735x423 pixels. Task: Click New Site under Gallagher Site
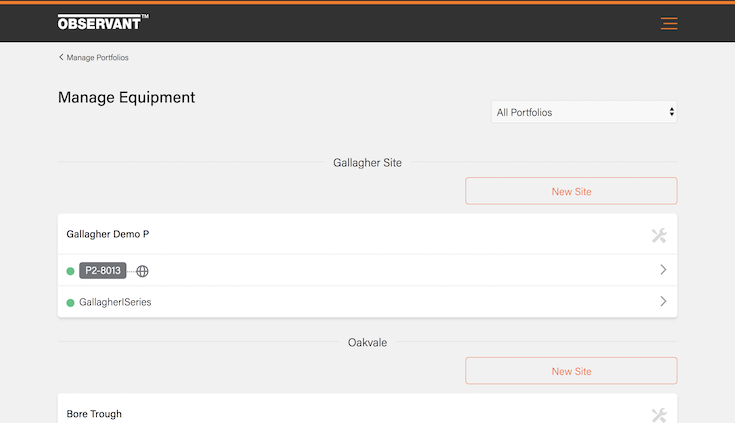[571, 191]
